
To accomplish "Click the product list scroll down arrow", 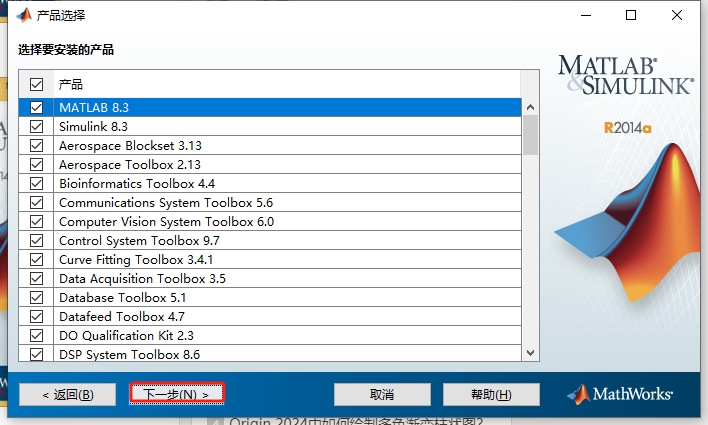I will pyautogui.click(x=531, y=353).
